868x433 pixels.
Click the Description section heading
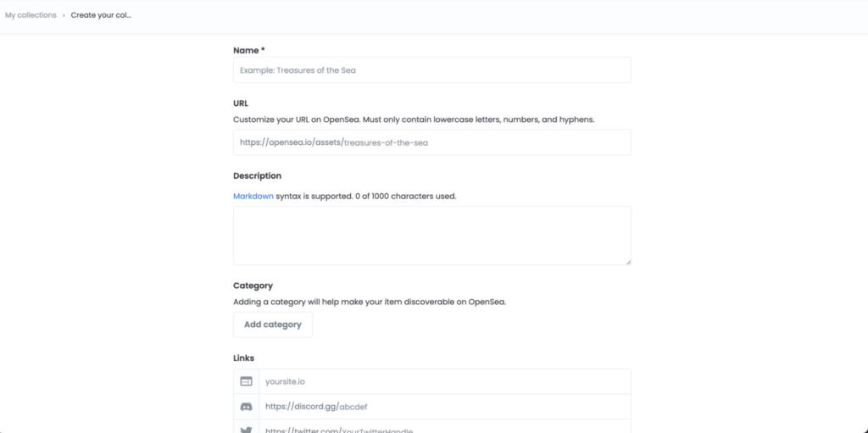tap(258, 175)
